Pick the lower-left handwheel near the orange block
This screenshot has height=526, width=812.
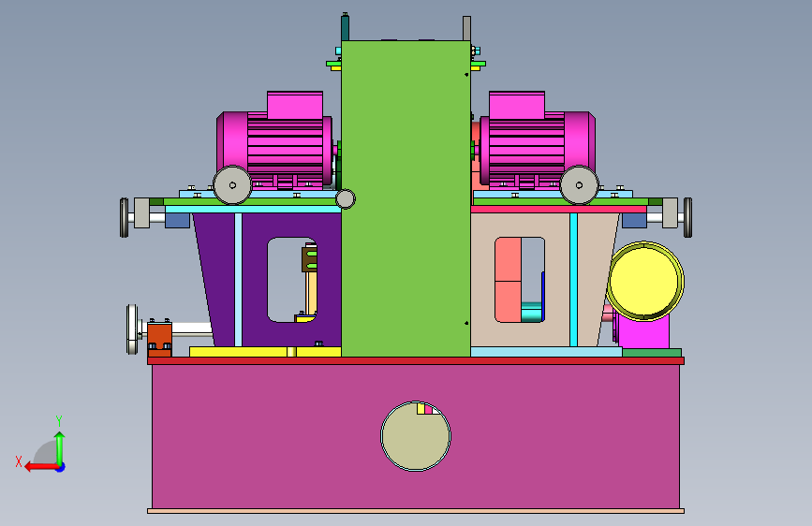coord(133,329)
